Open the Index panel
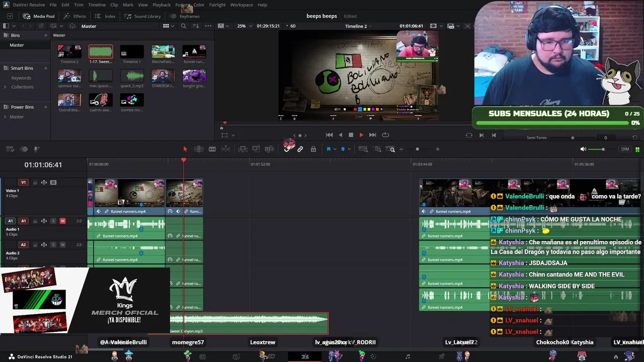 (x=105, y=16)
